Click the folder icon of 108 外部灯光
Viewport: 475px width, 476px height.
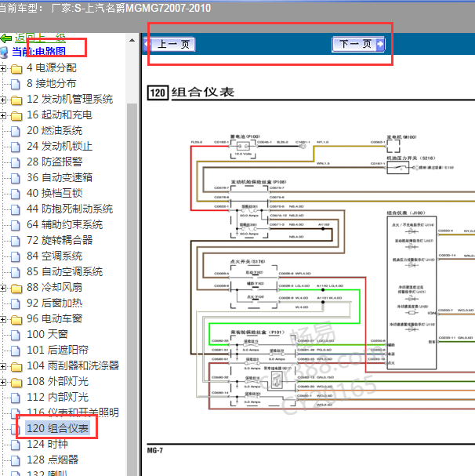[16, 382]
